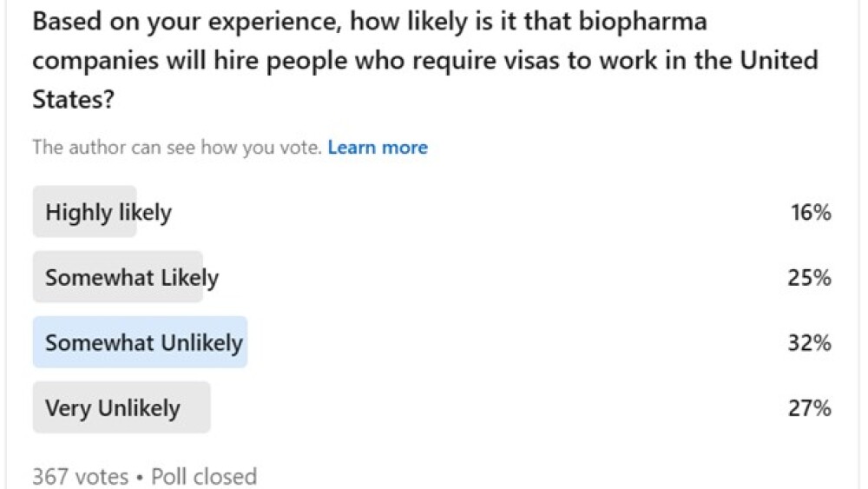Open the "367 votes" count
Screen dimensions: 868x489
click(x=80, y=477)
